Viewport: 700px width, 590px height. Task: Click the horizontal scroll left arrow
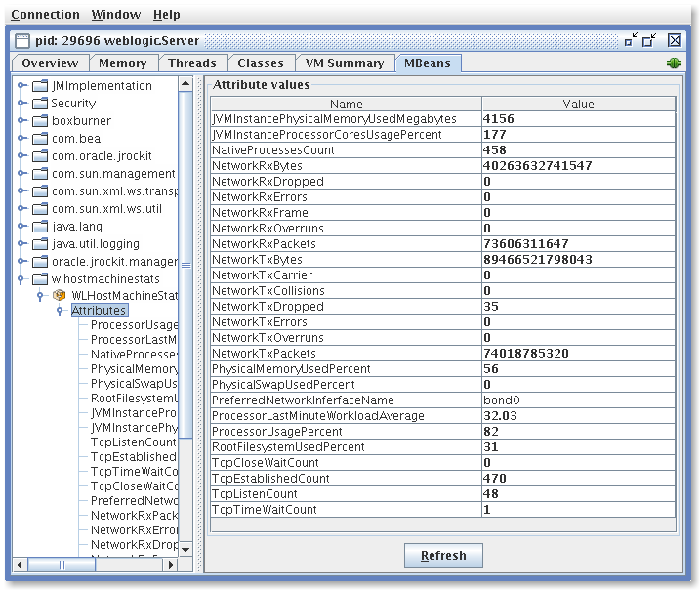(20, 565)
